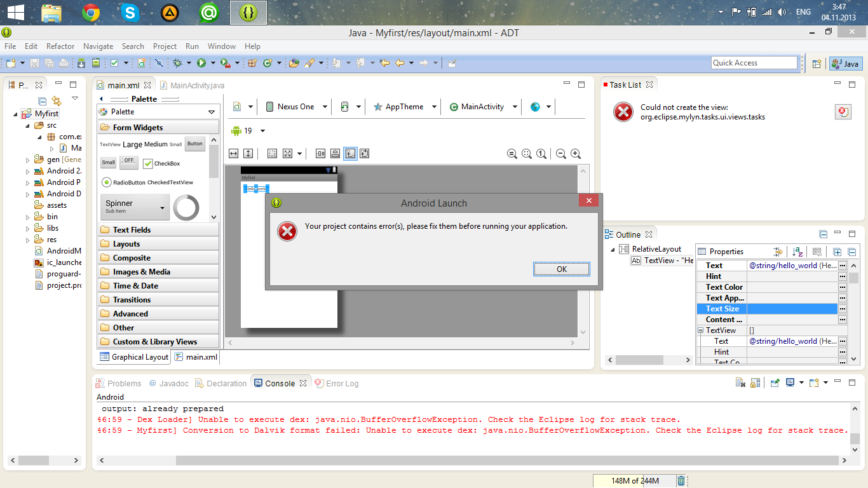The height and width of the screenshot is (488, 868).
Task: Switch to the Problems tab
Action: 119,383
